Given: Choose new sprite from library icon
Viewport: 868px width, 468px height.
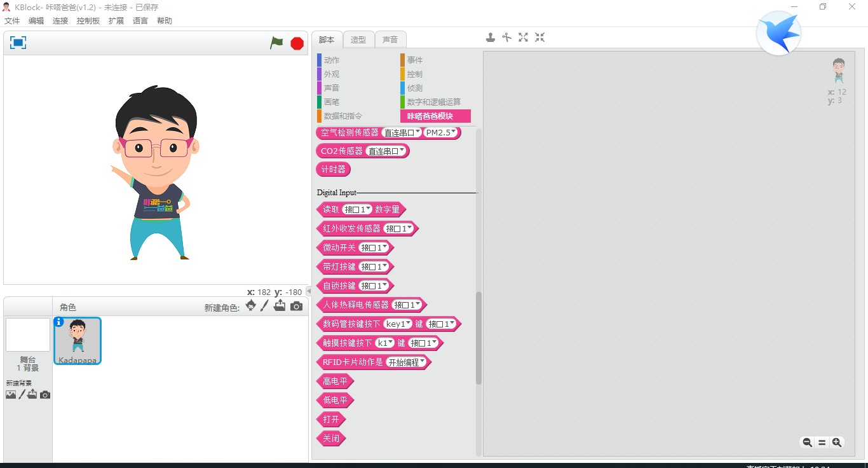Looking at the screenshot, I should (x=251, y=306).
